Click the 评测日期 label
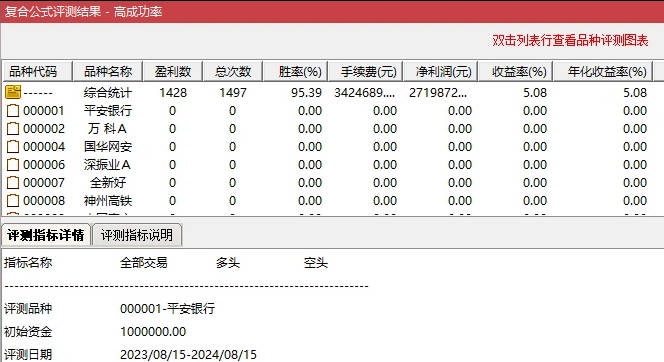 [x=28, y=354]
